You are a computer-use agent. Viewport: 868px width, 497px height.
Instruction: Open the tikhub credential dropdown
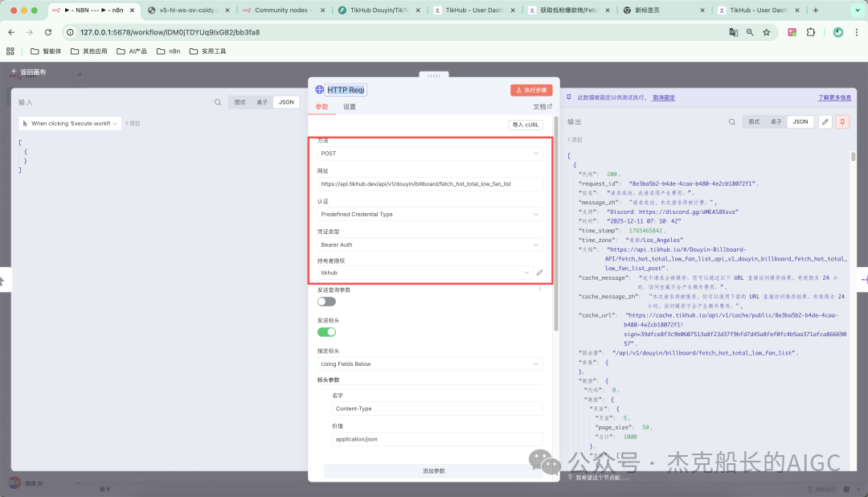coord(424,273)
